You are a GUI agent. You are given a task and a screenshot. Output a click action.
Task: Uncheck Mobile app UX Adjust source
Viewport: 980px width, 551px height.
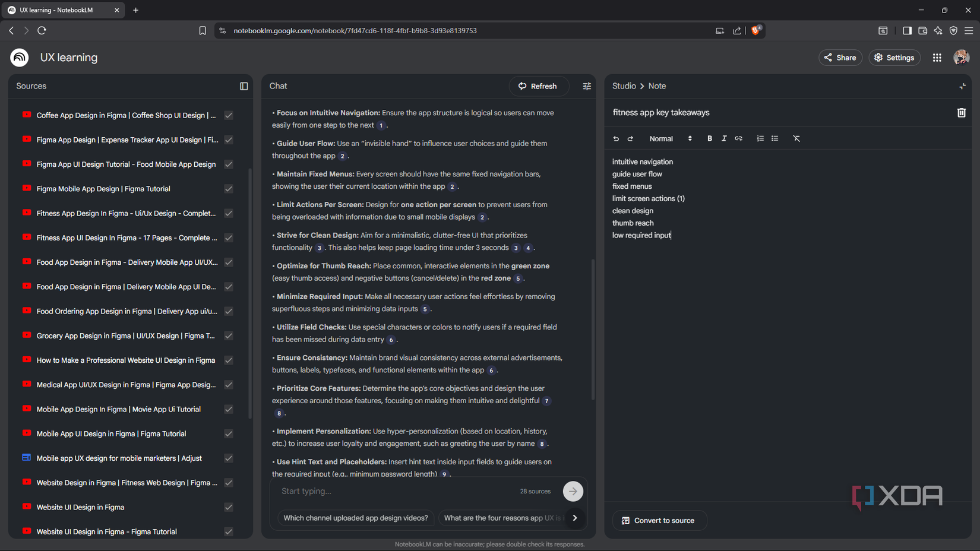click(229, 458)
